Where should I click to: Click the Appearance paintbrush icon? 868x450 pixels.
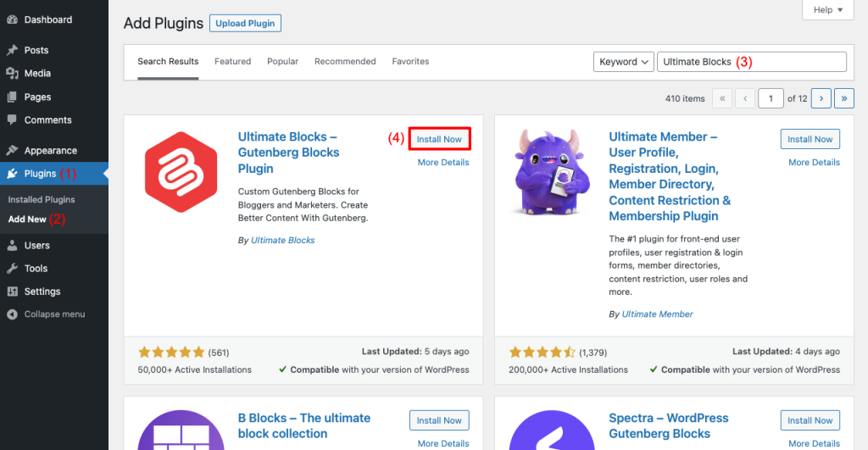pos(12,151)
